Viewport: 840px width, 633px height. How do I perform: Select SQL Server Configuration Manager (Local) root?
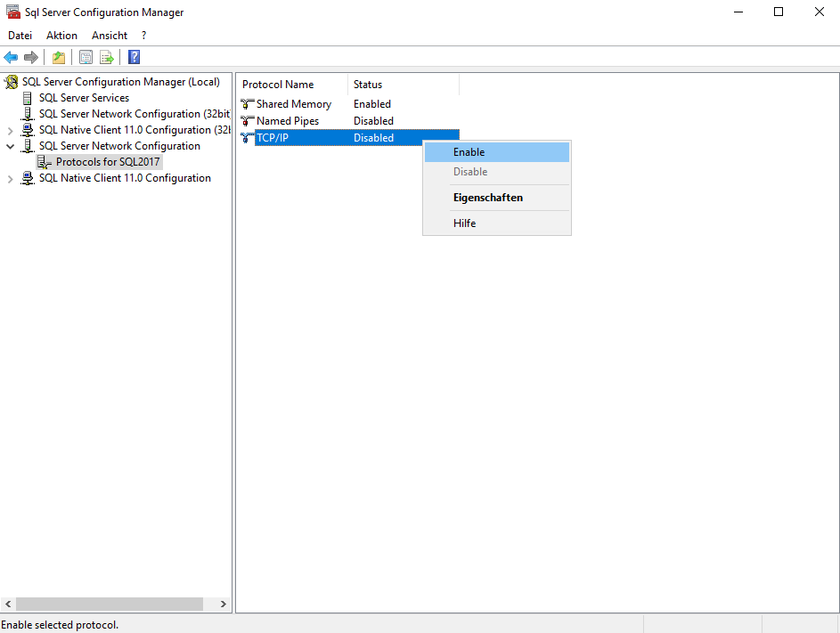click(120, 82)
